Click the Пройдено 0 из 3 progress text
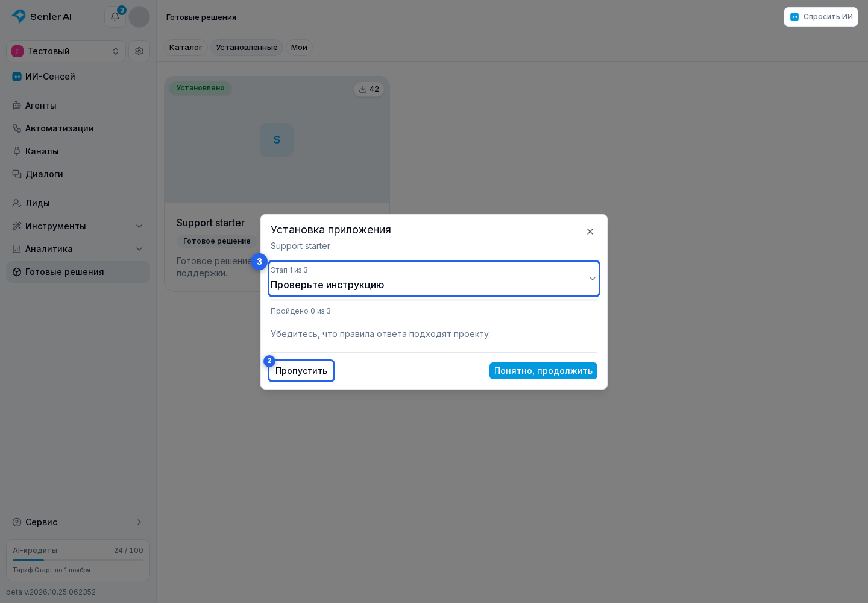Image resolution: width=868 pixels, height=603 pixels. (x=301, y=311)
